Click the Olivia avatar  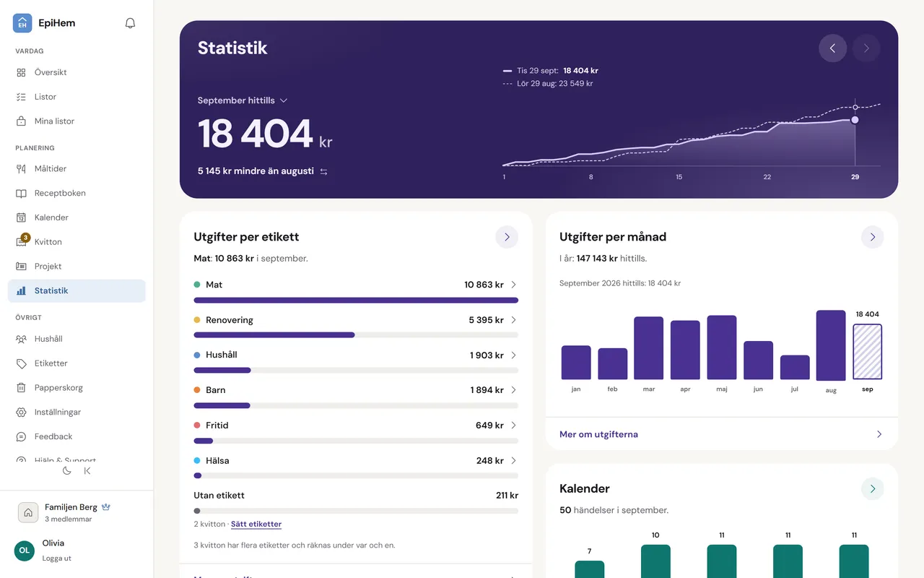[25, 551]
